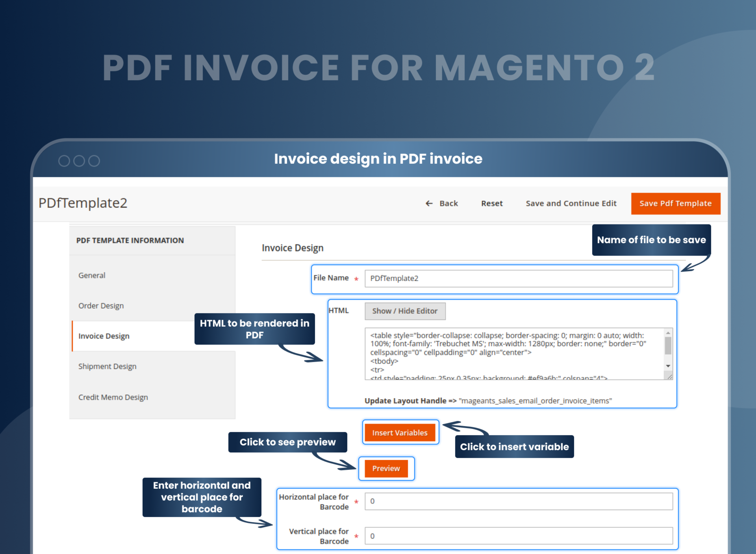
Task: Open the General tab in sidebar
Action: [x=92, y=275]
